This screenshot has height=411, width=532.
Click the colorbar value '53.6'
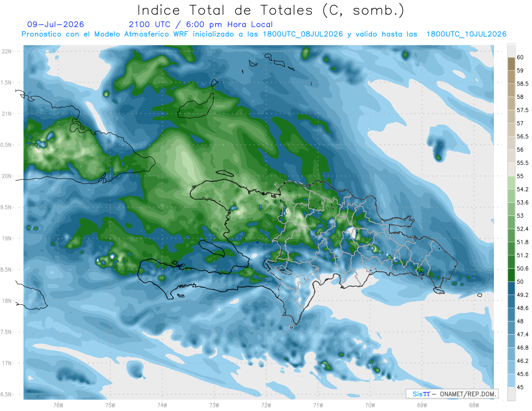tap(523, 203)
